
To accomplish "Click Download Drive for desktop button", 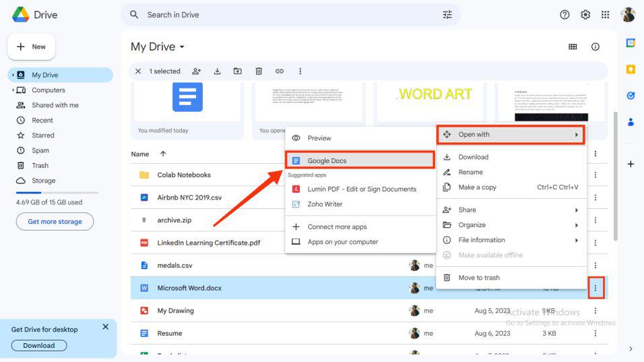I will point(39,346).
